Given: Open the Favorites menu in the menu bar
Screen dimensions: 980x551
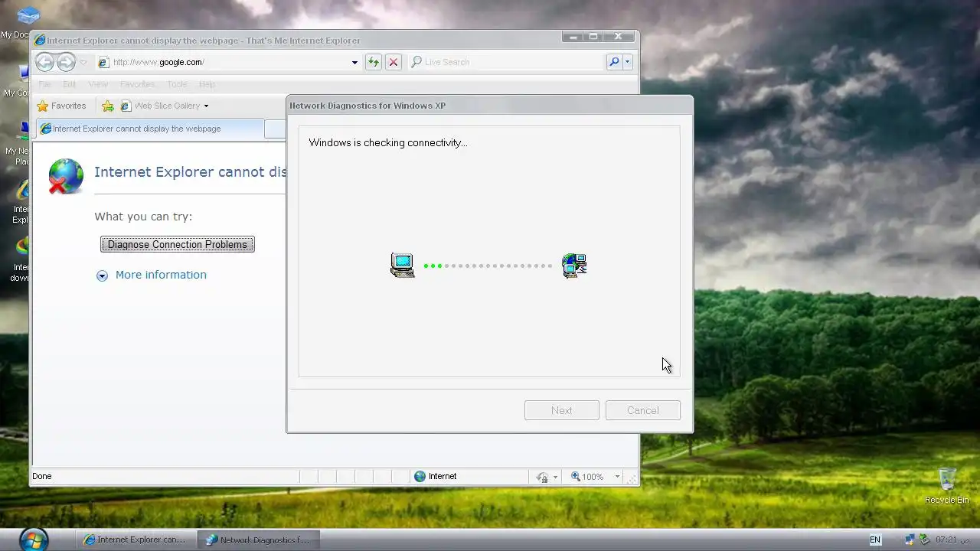Looking at the screenshot, I should coord(137,84).
